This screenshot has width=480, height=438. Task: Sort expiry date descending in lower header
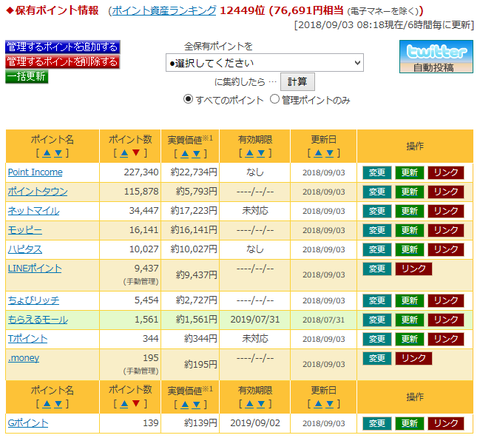click(261, 404)
